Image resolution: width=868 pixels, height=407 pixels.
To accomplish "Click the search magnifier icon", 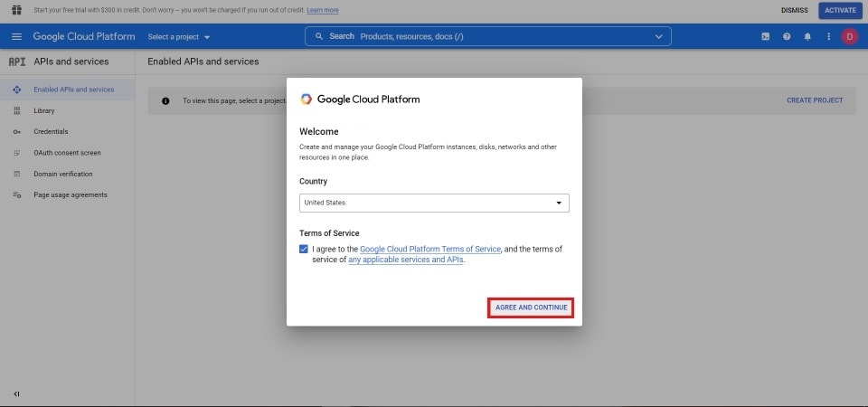I will (x=319, y=36).
